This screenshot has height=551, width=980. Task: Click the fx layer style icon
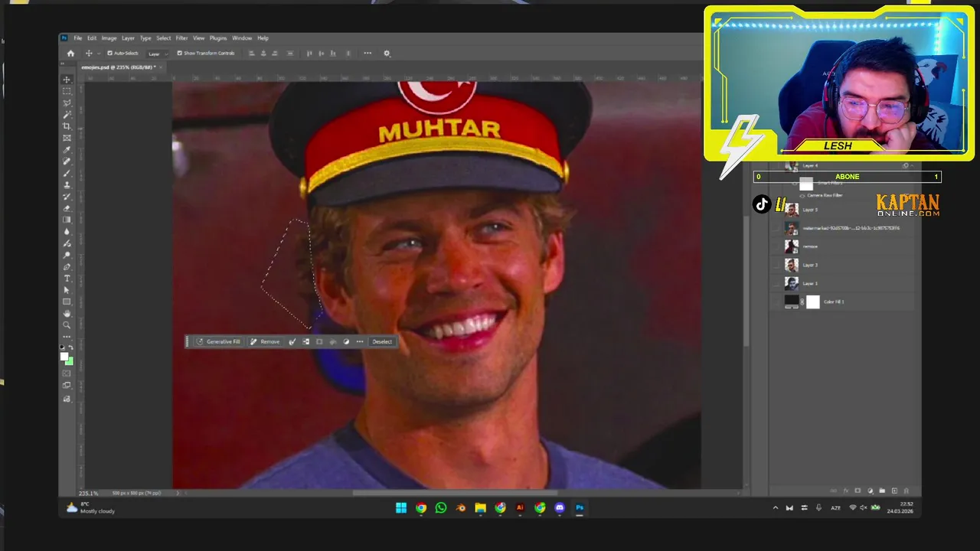(x=846, y=491)
